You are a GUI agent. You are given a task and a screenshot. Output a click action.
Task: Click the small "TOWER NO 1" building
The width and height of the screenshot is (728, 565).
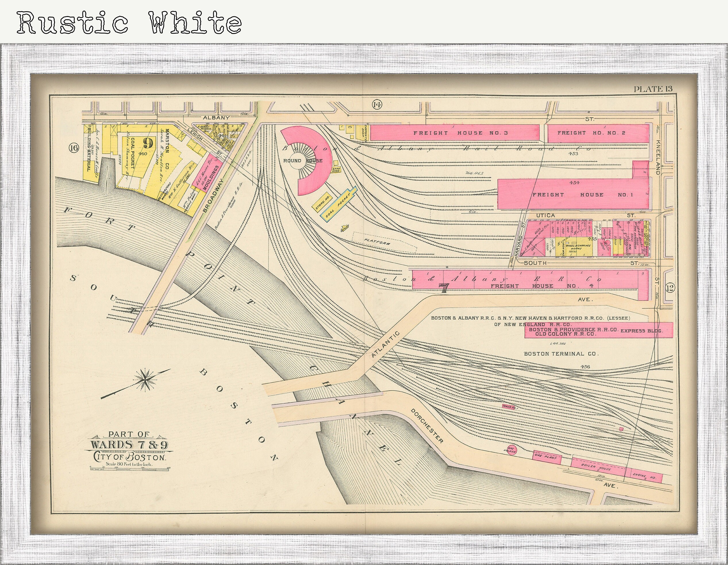click(509, 407)
